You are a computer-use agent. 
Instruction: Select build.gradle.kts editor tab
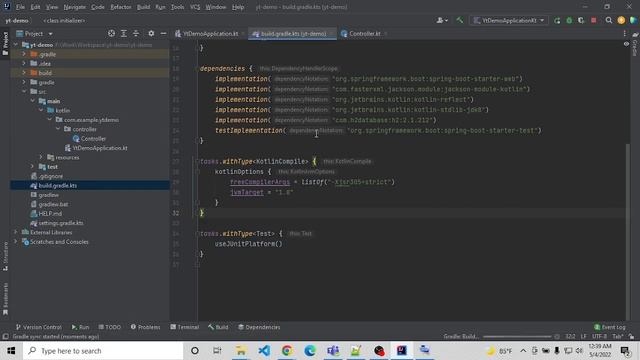point(293,33)
